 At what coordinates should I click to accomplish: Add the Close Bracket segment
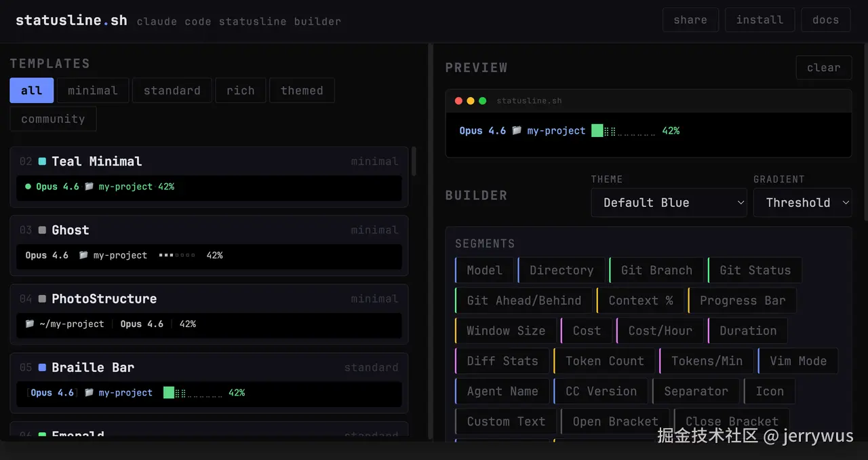tap(732, 421)
